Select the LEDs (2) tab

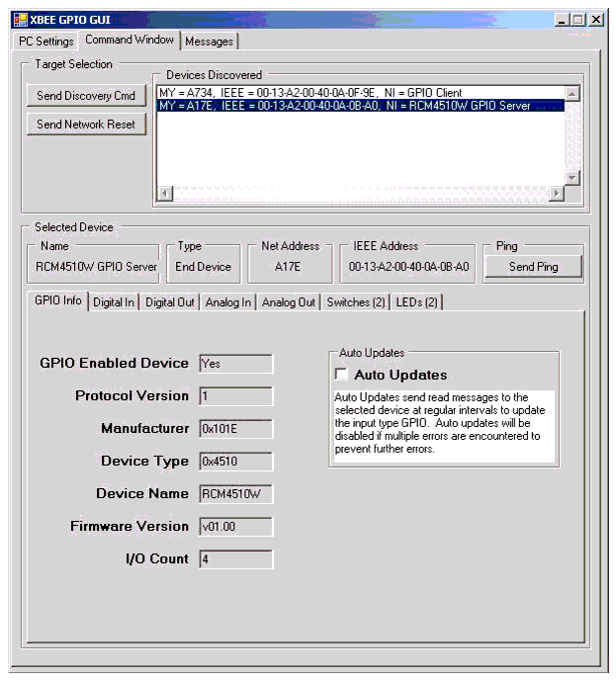pos(416,302)
